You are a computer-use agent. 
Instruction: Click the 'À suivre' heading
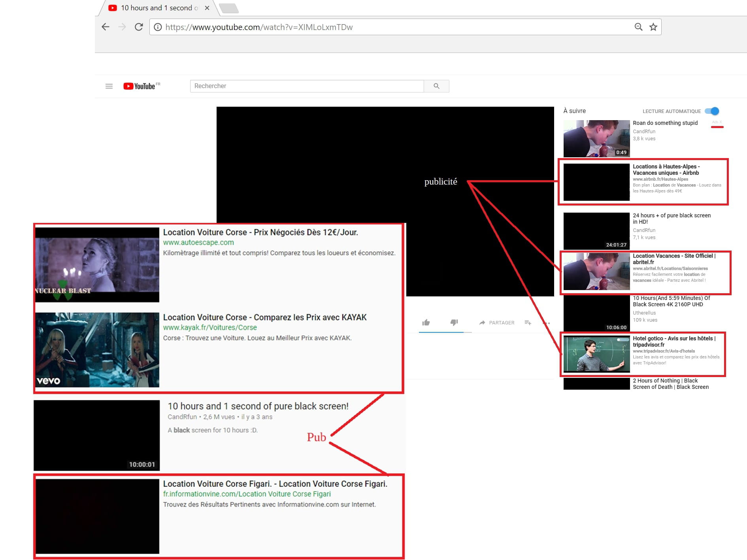[575, 111]
